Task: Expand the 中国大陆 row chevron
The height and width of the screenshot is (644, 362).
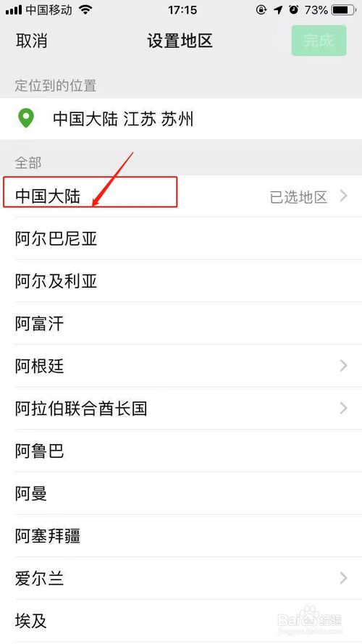Action: (x=343, y=196)
